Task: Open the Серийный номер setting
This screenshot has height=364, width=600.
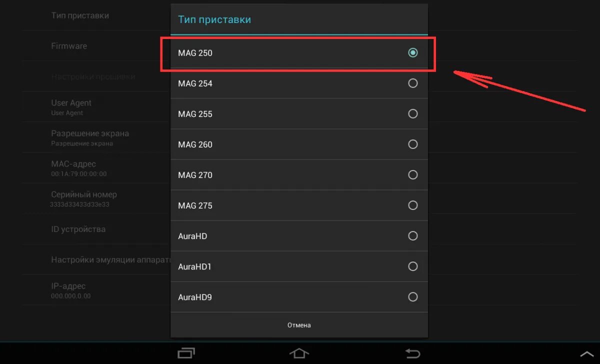Action: coord(83,198)
